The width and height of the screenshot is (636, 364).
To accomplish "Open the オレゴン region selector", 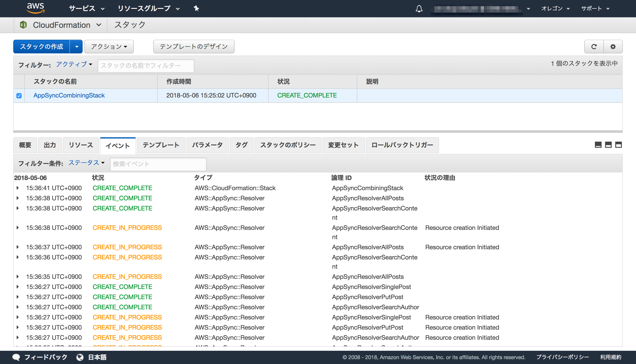I will point(555,9).
